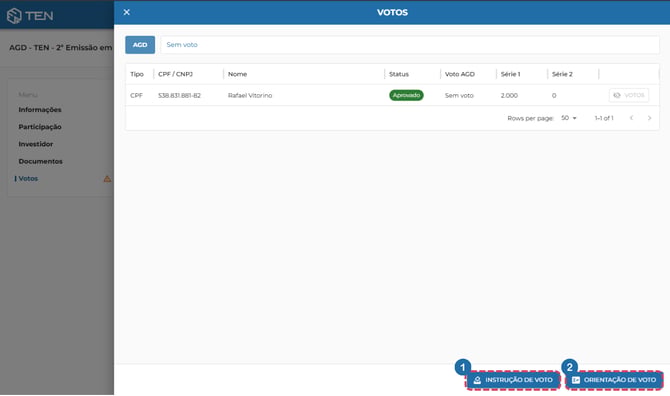Open Documentos in the side menu
This screenshot has height=396, width=670.
(40, 161)
